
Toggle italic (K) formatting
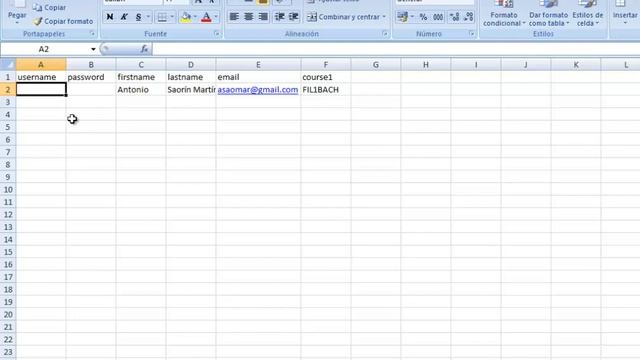tap(124, 17)
